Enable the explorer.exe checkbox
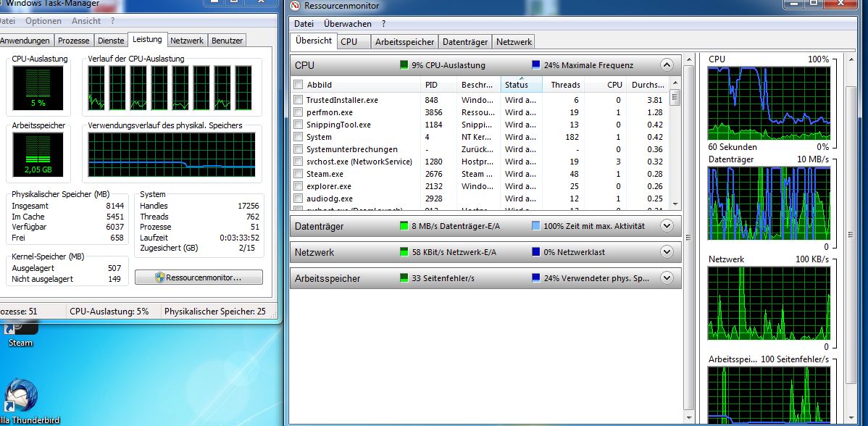868x426 pixels. [x=298, y=186]
